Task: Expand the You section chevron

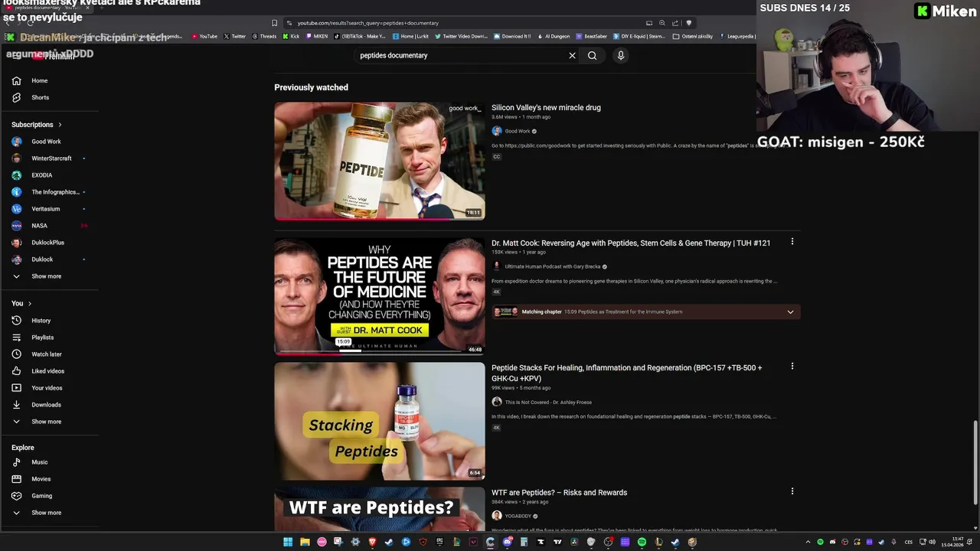Action: coord(30,304)
